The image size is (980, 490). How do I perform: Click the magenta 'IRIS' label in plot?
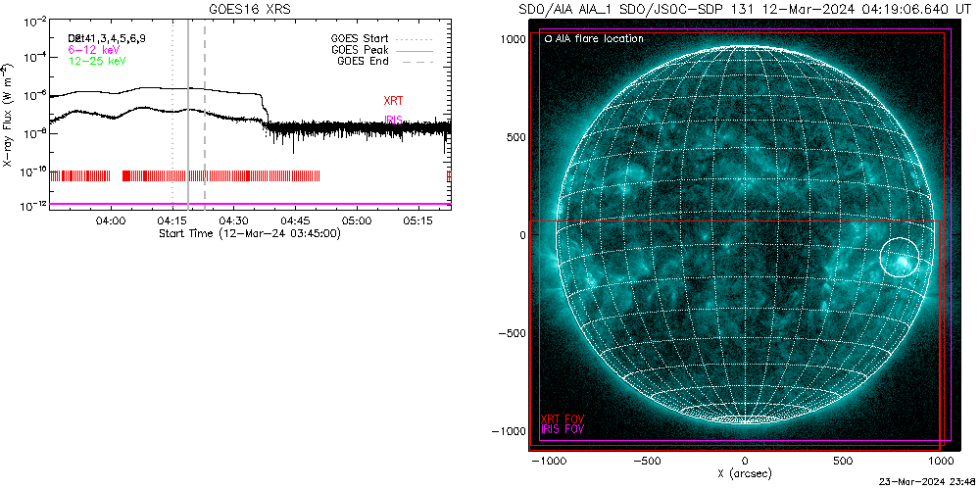pyautogui.click(x=393, y=120)
